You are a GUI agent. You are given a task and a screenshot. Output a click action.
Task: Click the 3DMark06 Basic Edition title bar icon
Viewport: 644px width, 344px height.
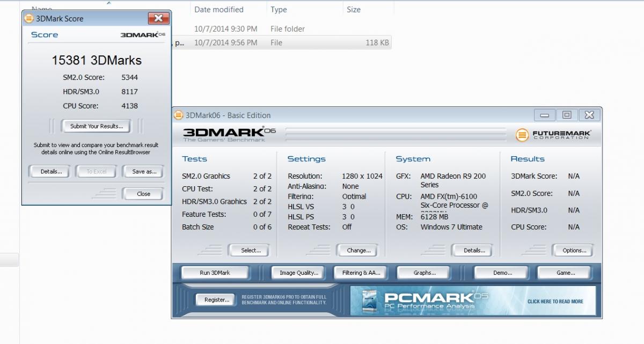point(179,115)
